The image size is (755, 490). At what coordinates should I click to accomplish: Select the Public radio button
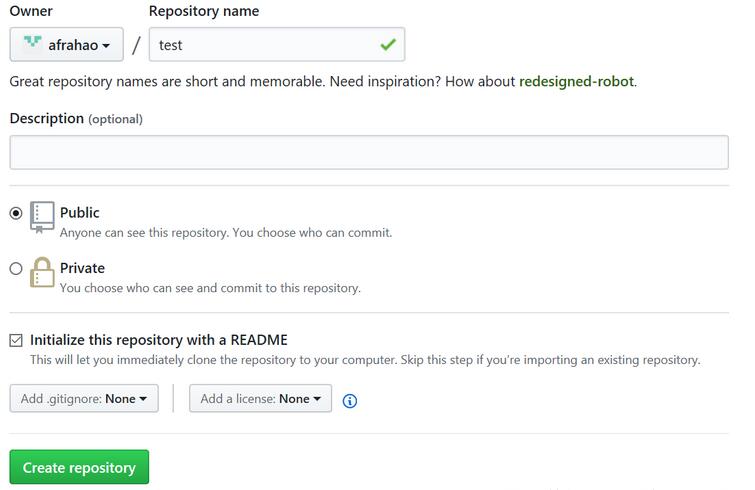(16, 213)
